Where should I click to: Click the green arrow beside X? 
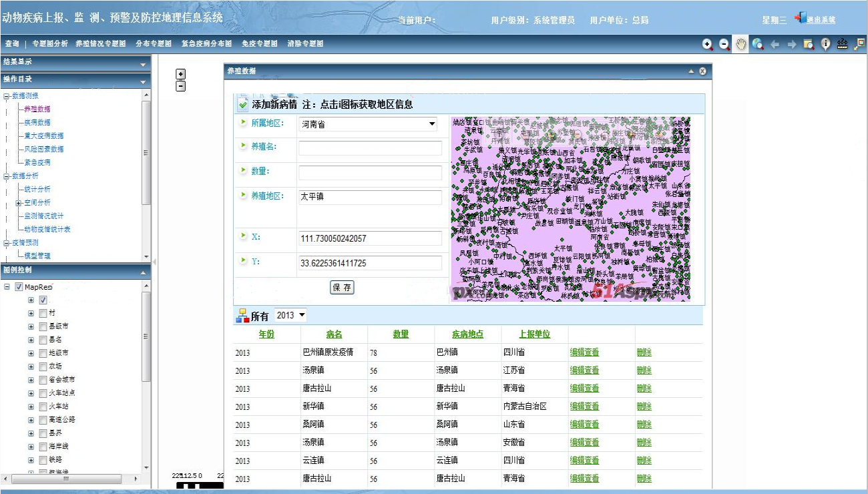(x=243, y=236)
